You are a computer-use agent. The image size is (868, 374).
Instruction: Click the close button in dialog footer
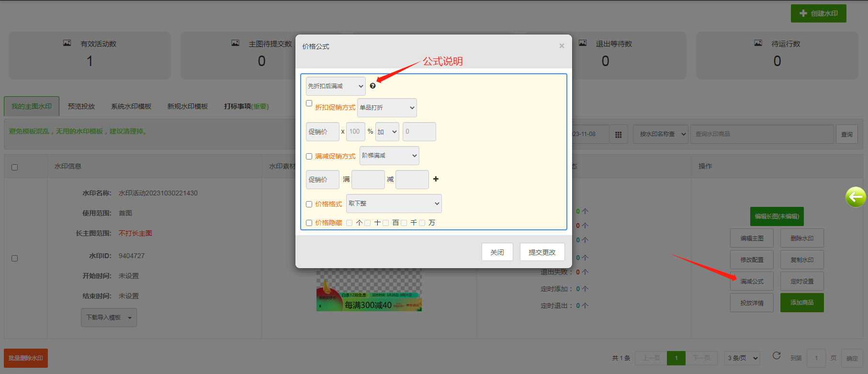coord(497,252)
